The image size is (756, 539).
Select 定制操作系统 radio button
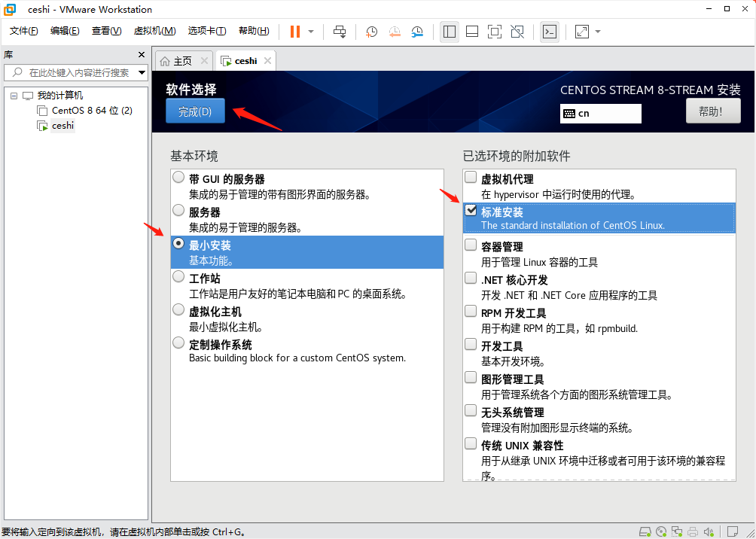click(x=178, y=343)
